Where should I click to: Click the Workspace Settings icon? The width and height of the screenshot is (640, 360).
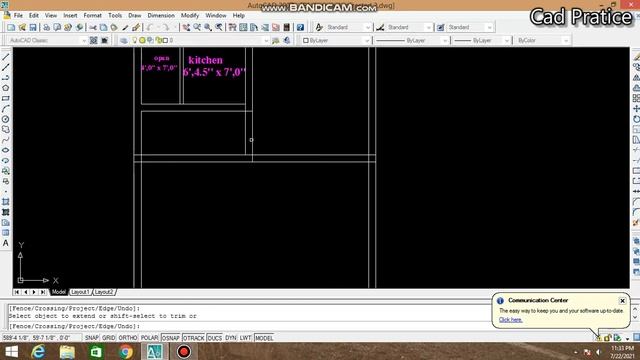pos(93,40)
